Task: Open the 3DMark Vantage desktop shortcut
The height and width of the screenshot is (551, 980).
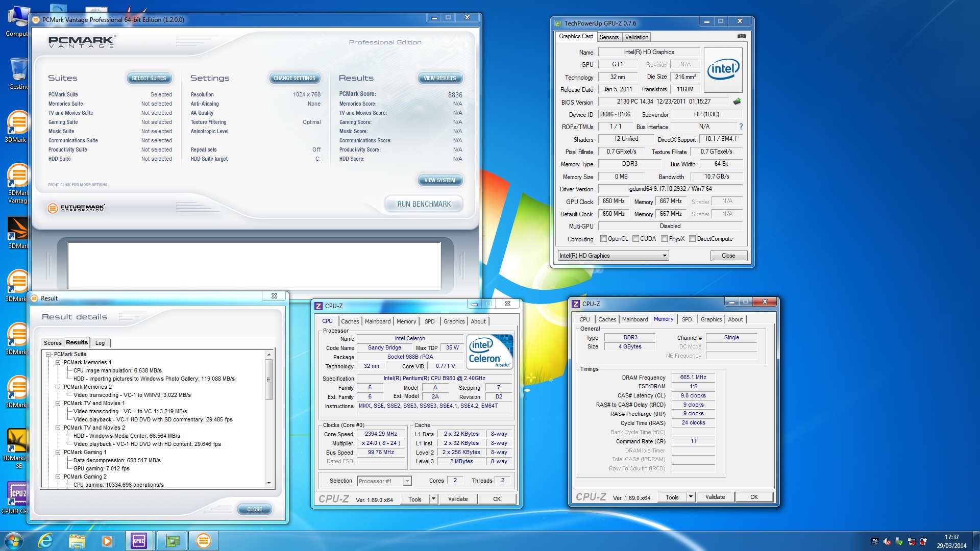Action: (17, 184)
